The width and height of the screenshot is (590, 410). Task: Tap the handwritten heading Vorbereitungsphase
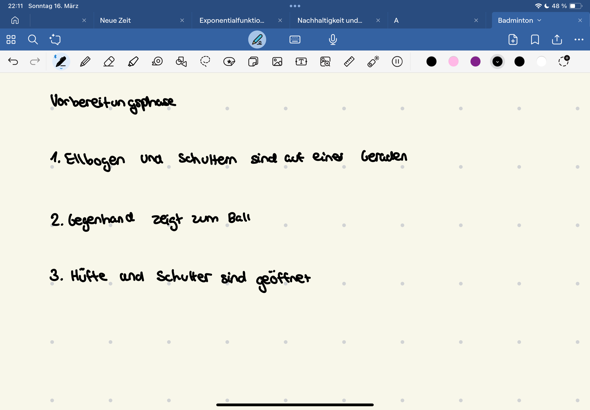113,103
